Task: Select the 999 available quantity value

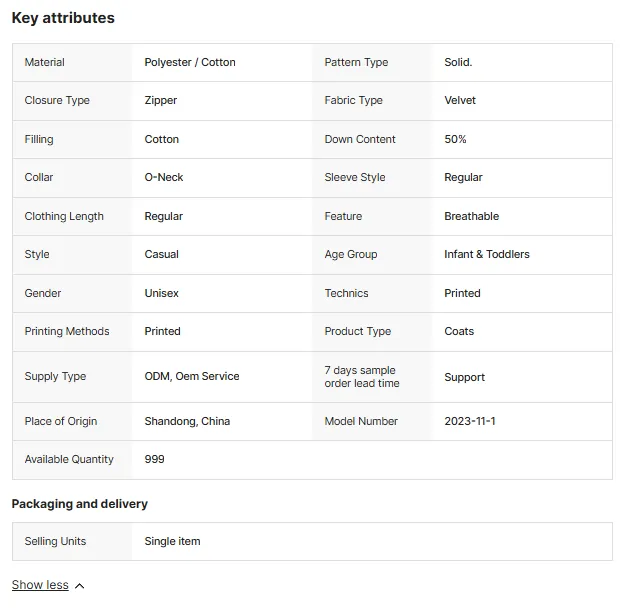Action: 155,459
